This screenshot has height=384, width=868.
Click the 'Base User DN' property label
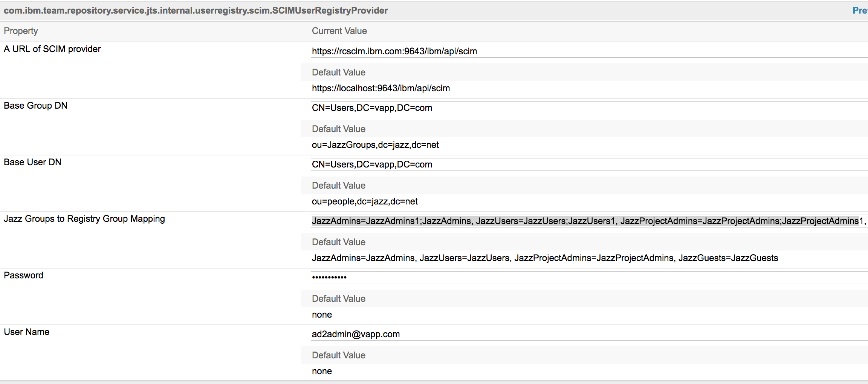[32, 162]
